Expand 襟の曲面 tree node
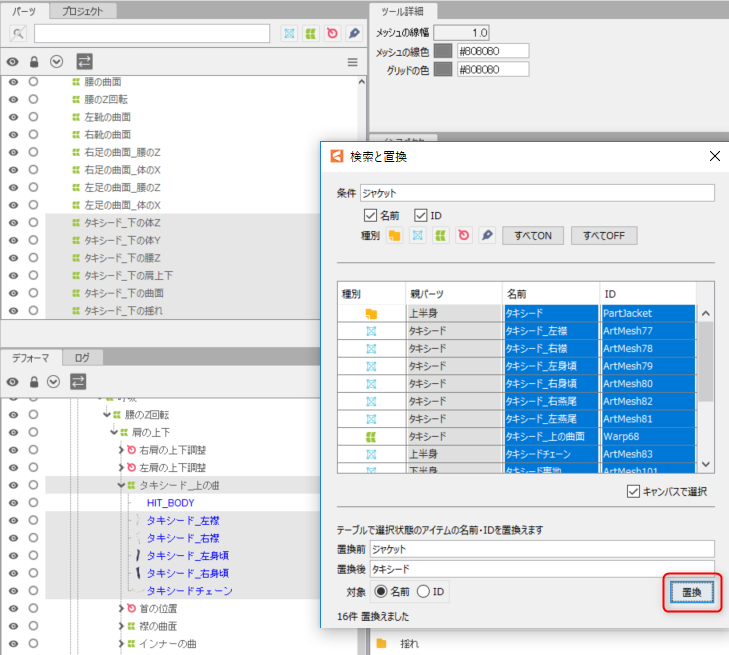Viewport: 729px width, 655px height. (x=121, y=626)
